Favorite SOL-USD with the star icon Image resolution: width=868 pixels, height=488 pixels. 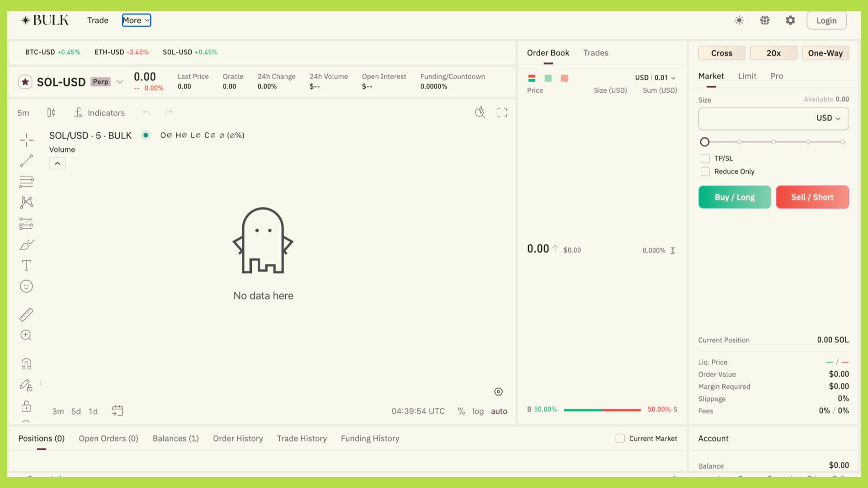point(25,82)
